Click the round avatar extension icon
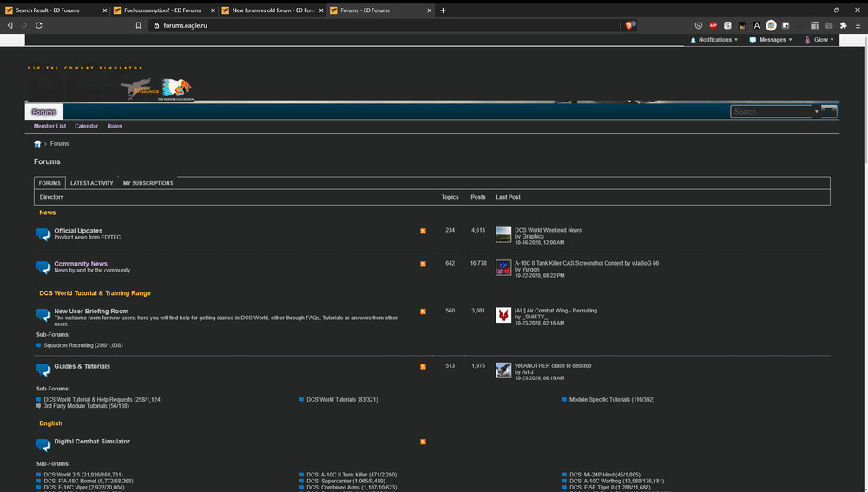This screenshot has height=492, width=868. click(x=771, y=25)
